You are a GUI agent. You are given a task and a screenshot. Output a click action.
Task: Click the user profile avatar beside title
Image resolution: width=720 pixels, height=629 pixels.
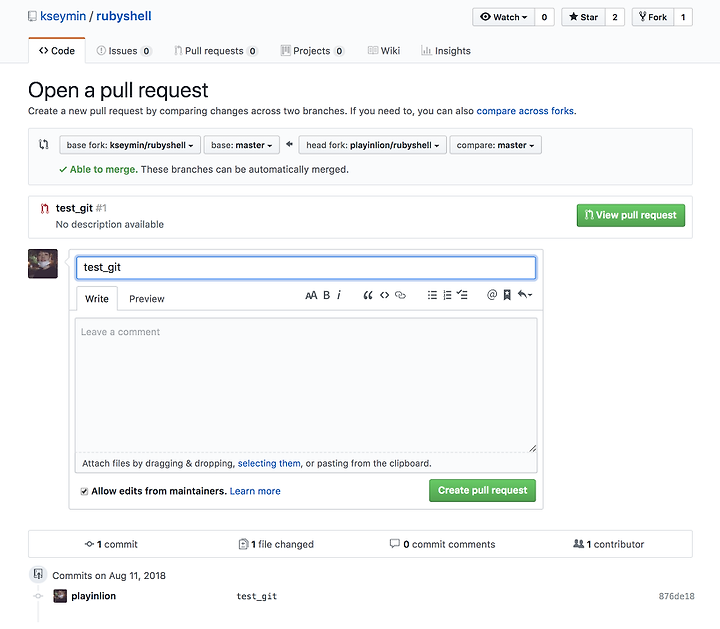coord(43,264)
